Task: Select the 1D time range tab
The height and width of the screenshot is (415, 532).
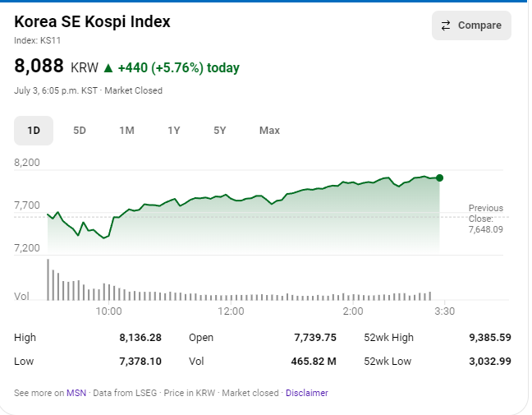Action: click(34, 131)
